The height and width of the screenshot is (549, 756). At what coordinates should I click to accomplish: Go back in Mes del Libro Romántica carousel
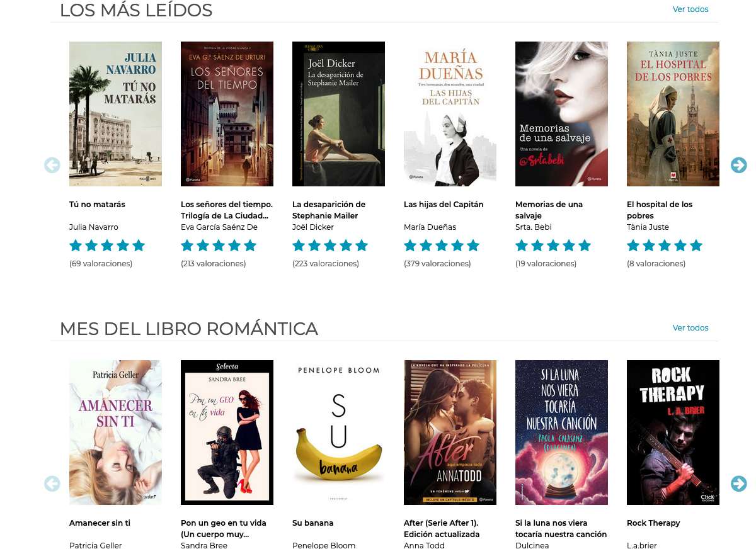coord(52,484)
